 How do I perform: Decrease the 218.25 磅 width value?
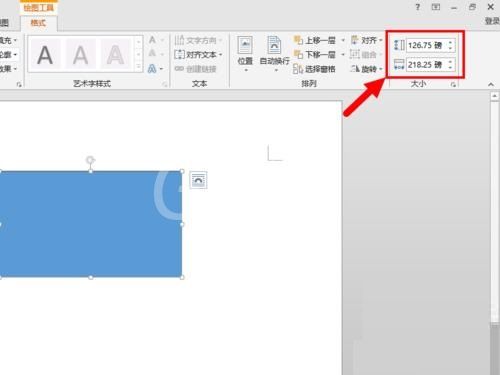[450, 68]
